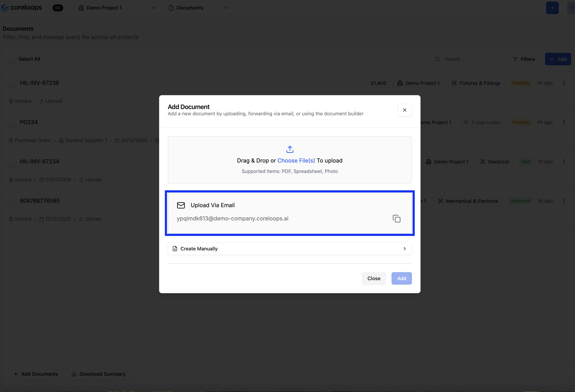Copy the upload email address icon
The width and height of the screenshot is (575, 392).
point(396,219)
